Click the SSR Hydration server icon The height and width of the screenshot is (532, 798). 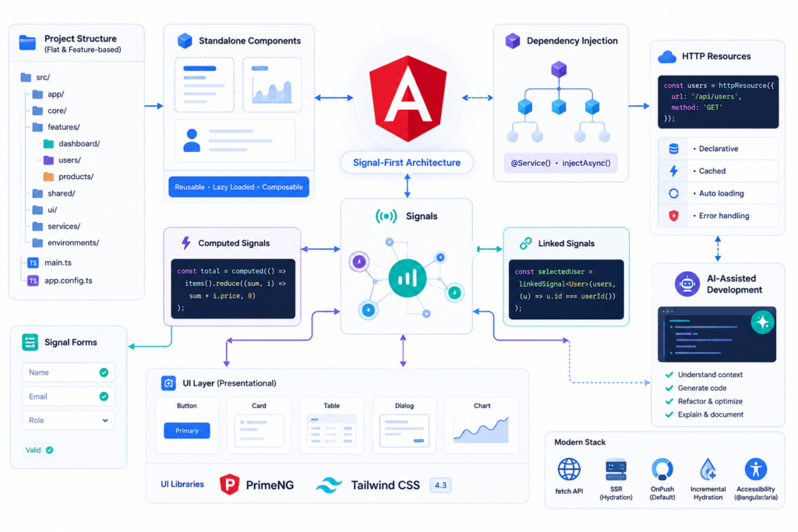click(x=616, y=470)
